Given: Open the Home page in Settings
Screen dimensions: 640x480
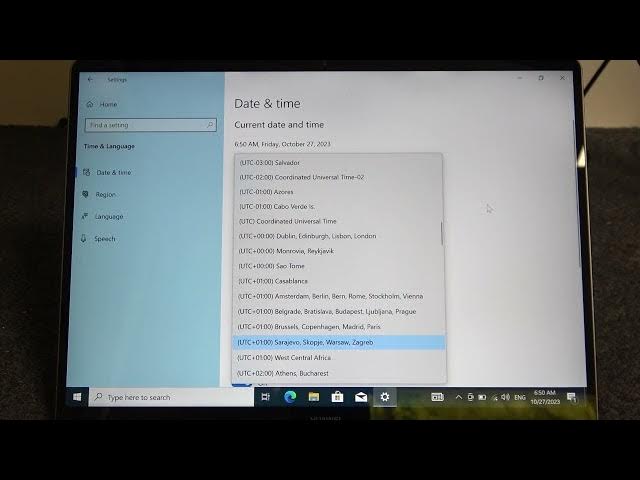Looking at the screenshot, I should click(x=102, y=104).
